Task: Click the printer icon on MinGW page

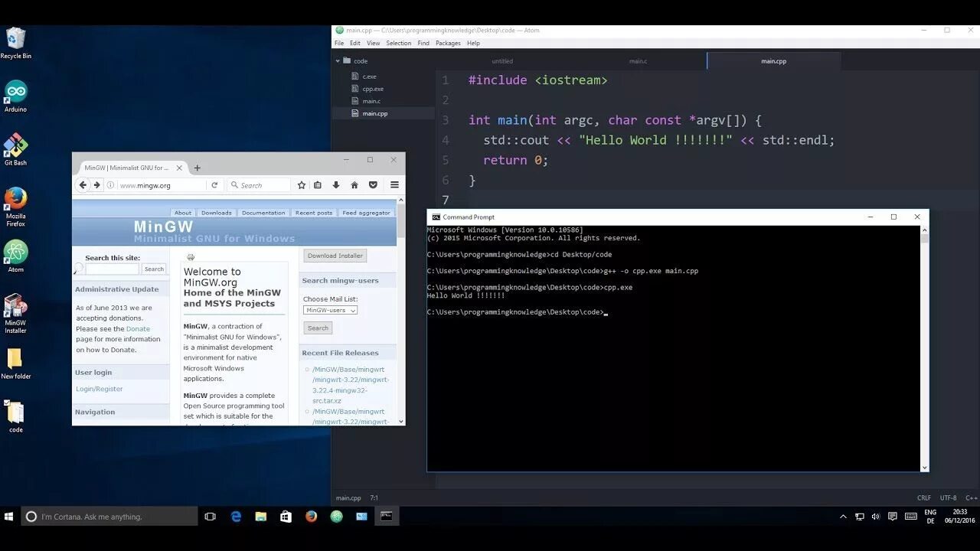Action: tap(191, 257)
